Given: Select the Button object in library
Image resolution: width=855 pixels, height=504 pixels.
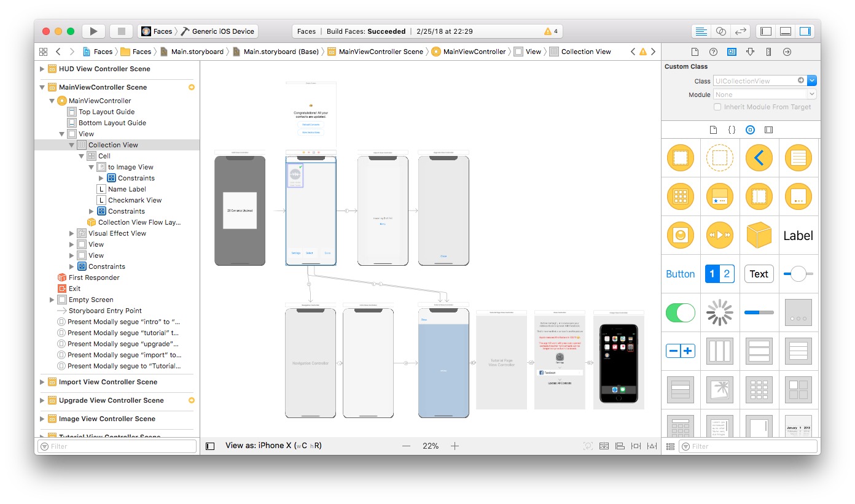Looking at the screenshot, I should (x=681, y=274).
